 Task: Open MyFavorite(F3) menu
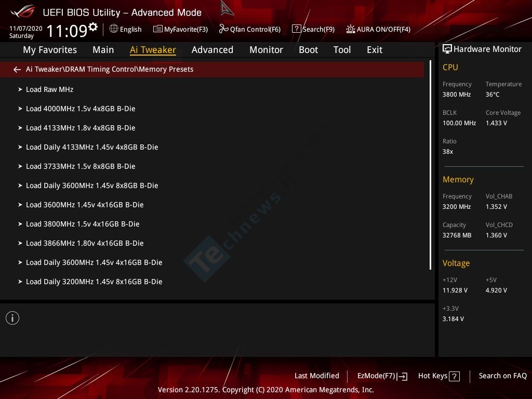[x=186, y=30]
